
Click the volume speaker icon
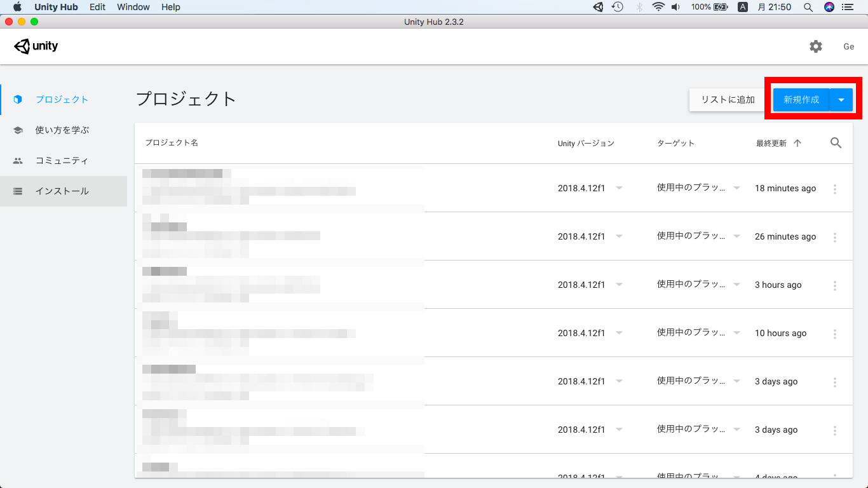tap(676, 7)
